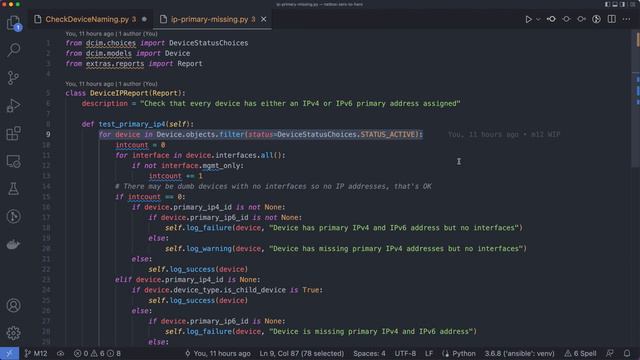The height and width of the screenshot is (360, 640).
Task: Change file encoding via UTF-8
Action: pyautogui.click(x=405, y=353)
